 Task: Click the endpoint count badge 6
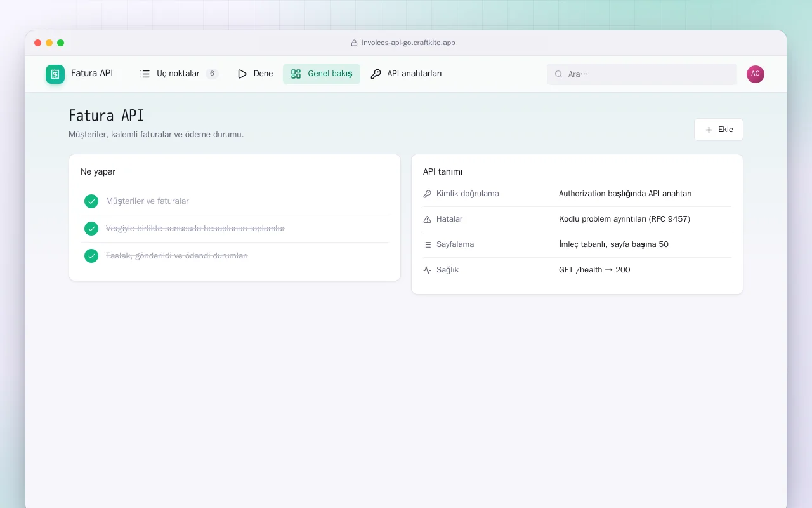click(212, 74)
